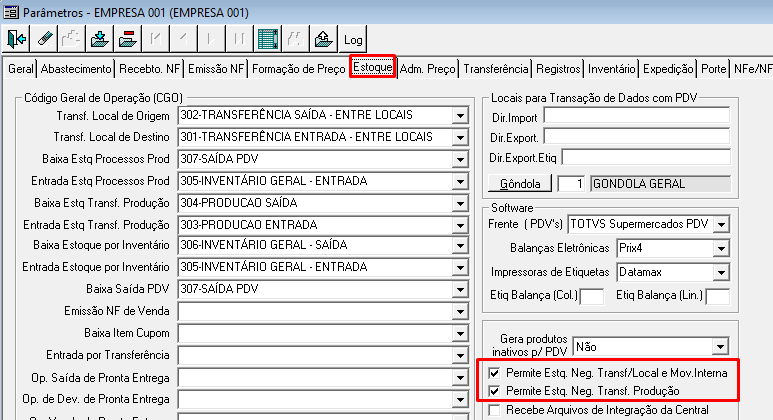The width and height of the screenshot is (773, 420).
Task: Expand the Frente (PDV's) software dropdown
Action: click(x=721, y=224)
